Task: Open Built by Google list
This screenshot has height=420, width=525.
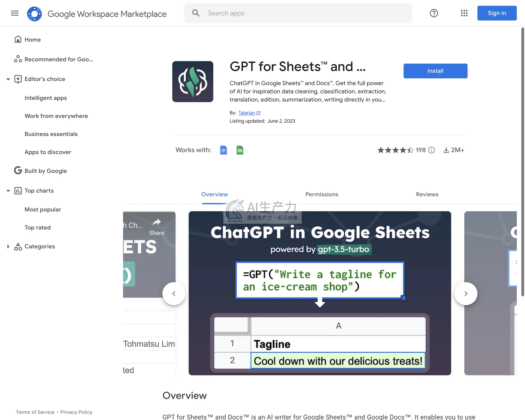Action: pos(46,171)
